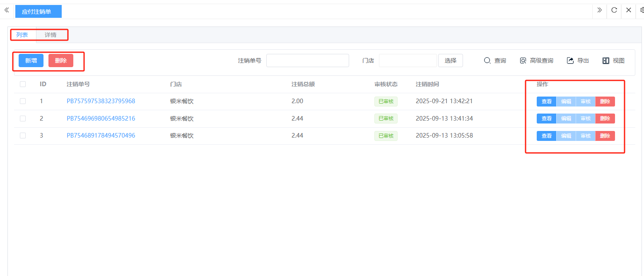Click the 注销单号 search input field
The height and width of the screenshot is (276, 644).
coord(307,61)
